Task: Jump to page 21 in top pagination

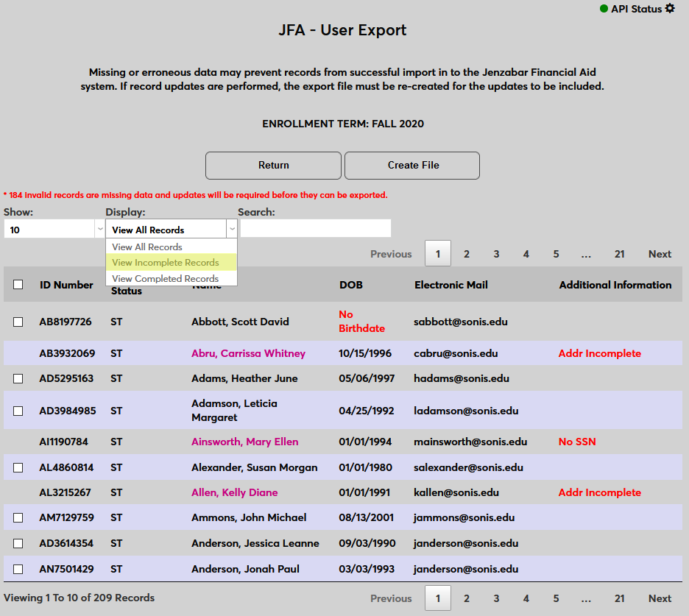Action: tap(619, 254)
